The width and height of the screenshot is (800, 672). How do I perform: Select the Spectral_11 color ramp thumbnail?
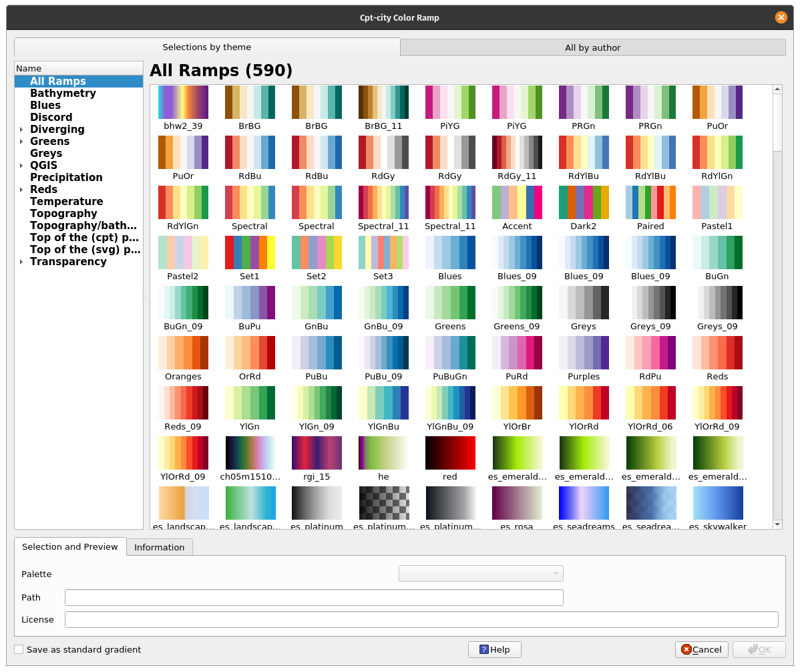pyautogui.click(x=383, y=202)
